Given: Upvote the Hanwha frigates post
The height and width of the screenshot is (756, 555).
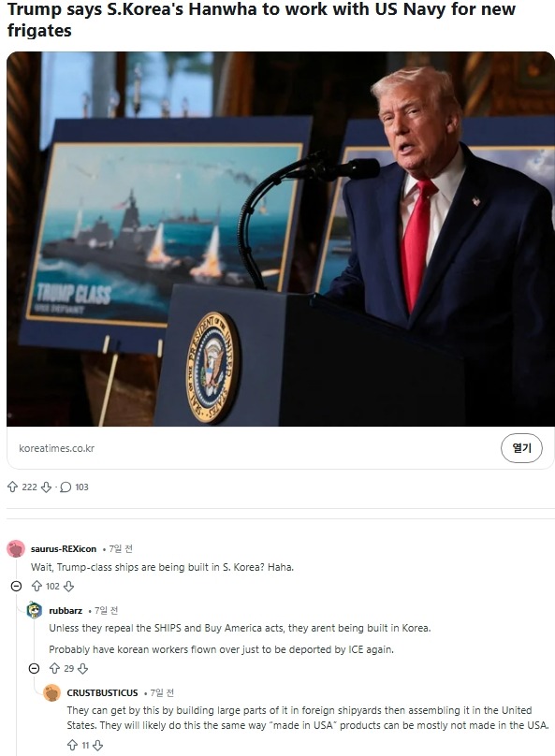Looking at the screenshot, I should click(12, 487).
